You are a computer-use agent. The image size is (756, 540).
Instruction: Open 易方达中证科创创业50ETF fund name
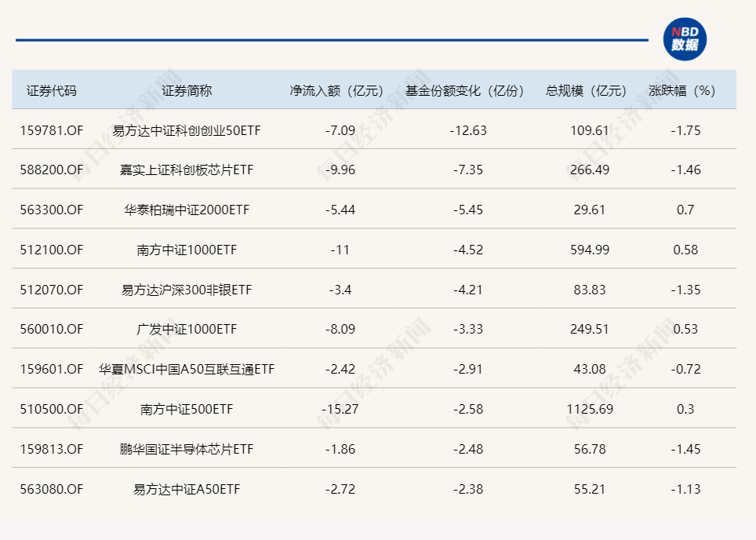[187, 130]
